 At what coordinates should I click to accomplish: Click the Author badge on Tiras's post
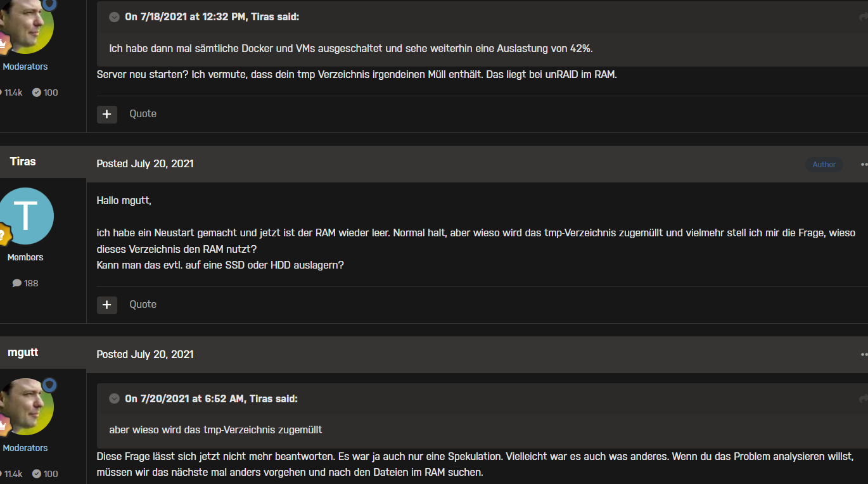(824, 165)
